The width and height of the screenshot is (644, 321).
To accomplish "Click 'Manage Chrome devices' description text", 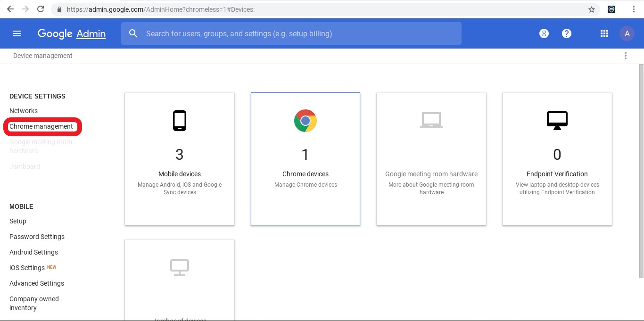I will (305, 185).
